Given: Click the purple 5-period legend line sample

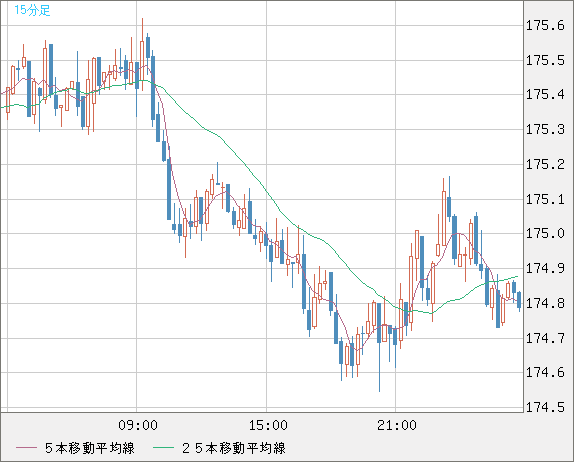Looking at the screenshot, I should (x=26, y=448).
